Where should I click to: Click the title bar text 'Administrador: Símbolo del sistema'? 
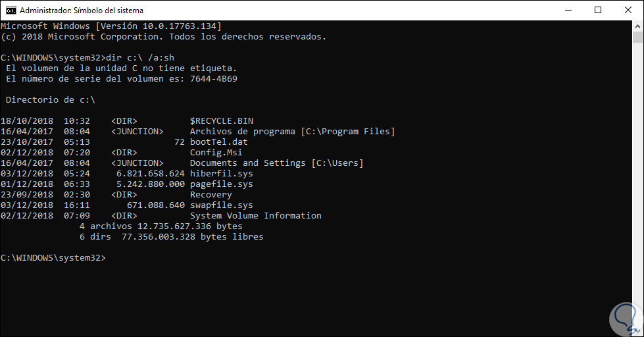point(82,11)
